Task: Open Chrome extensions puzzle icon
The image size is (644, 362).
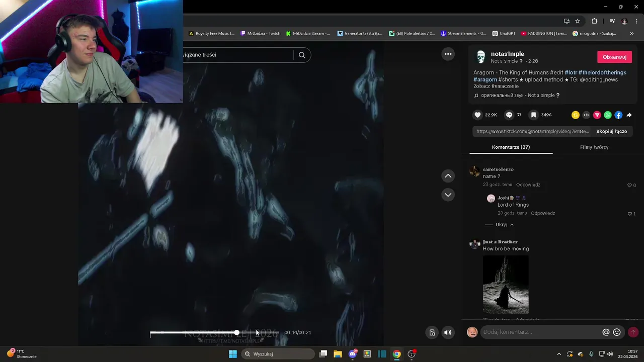Action: (x=594, y=21)
